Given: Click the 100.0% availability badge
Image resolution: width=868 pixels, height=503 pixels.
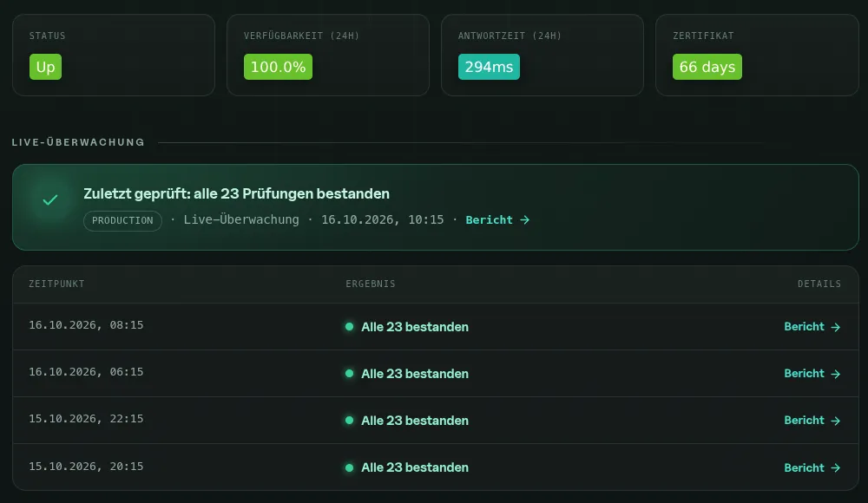Looking at the screenshot, I should (278, 67).
